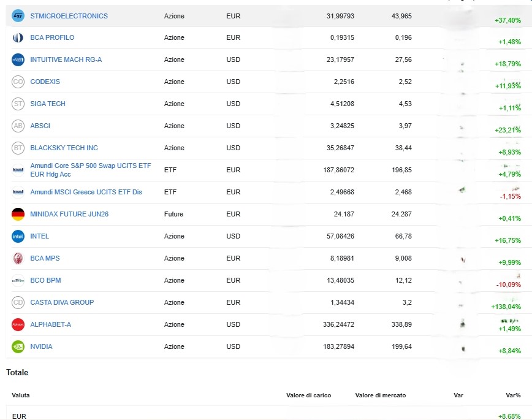Open the SIGA TECH stock link
532x420 pixels.
[x=48, y=104]
